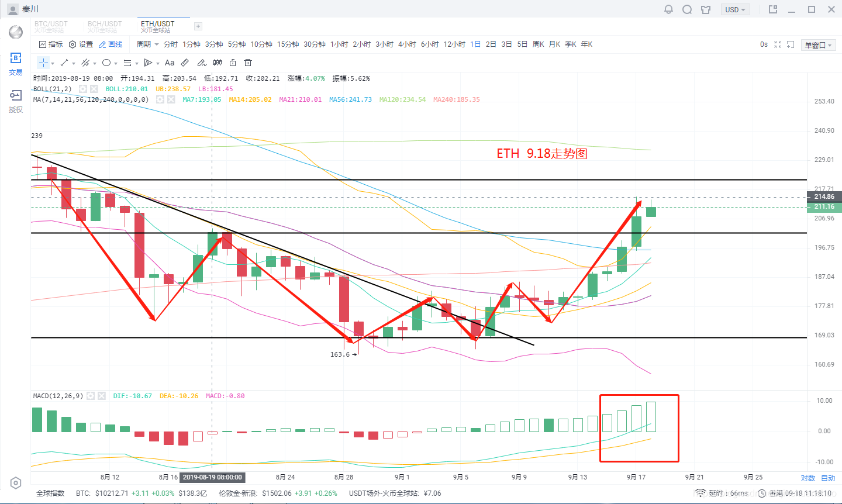842x504 pixels.
Task: Remove the MACD indicator
Action: pos(102,396)
